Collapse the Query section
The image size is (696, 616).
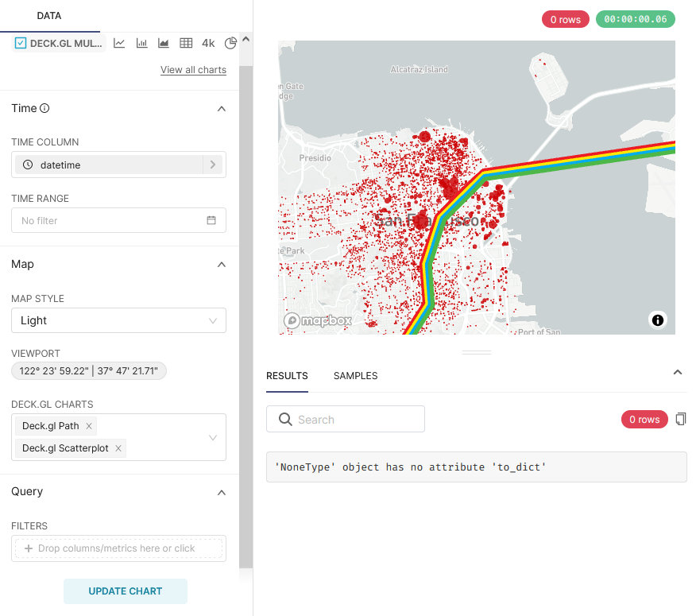click(222, 492)
